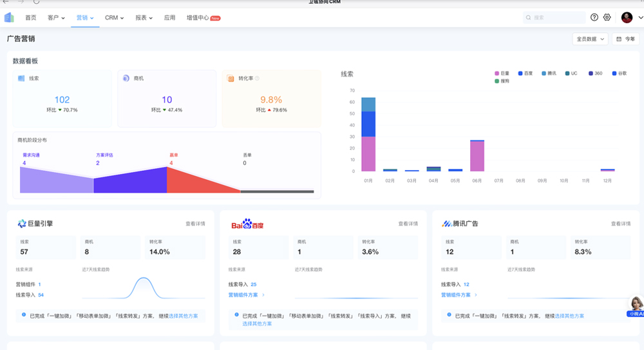Click the 巨量引擎 logo
644x350 pixels.
coord(35,224)
